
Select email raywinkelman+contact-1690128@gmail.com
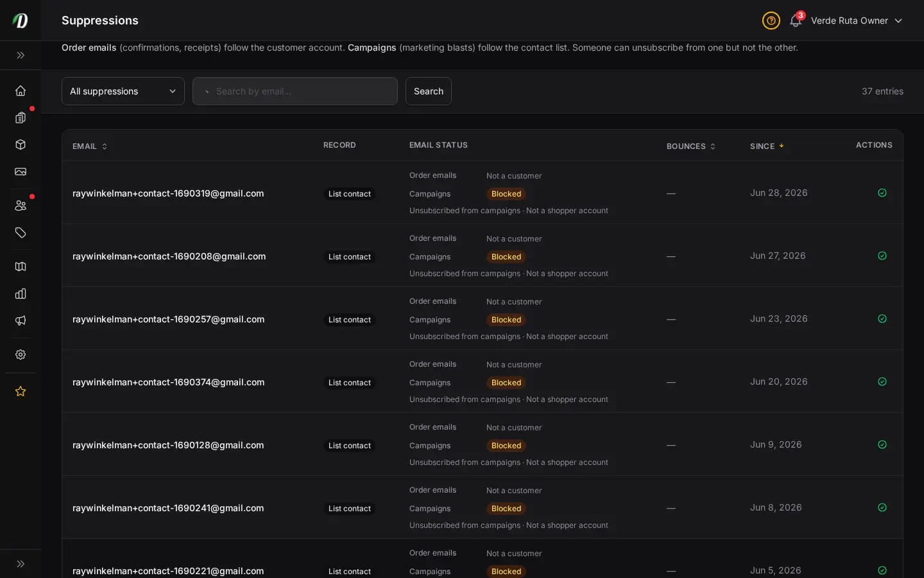168,445
